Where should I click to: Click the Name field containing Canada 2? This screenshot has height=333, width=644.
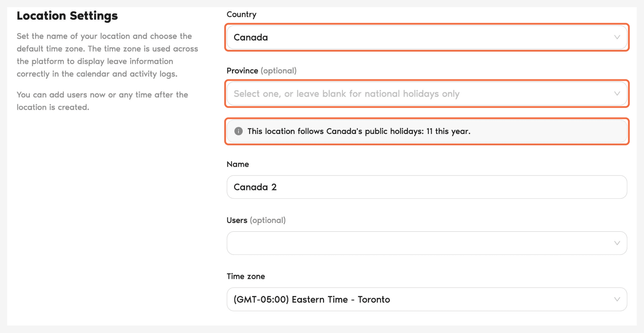point(427,187)
